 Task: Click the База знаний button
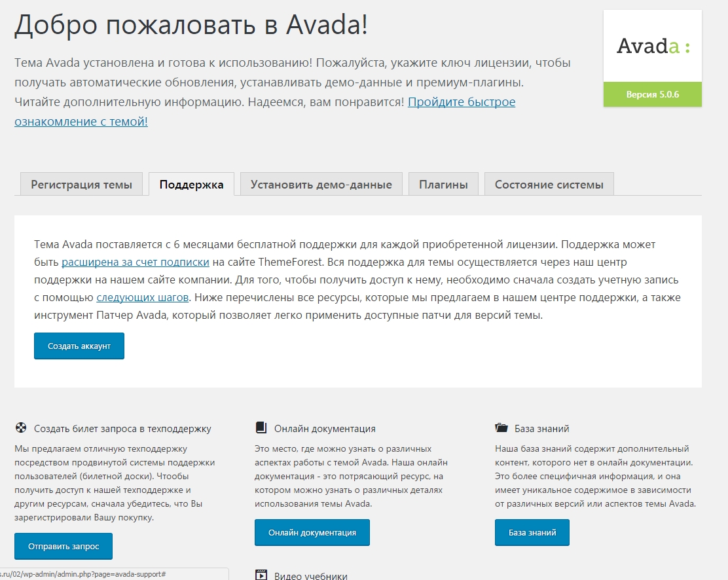(532, 533)
